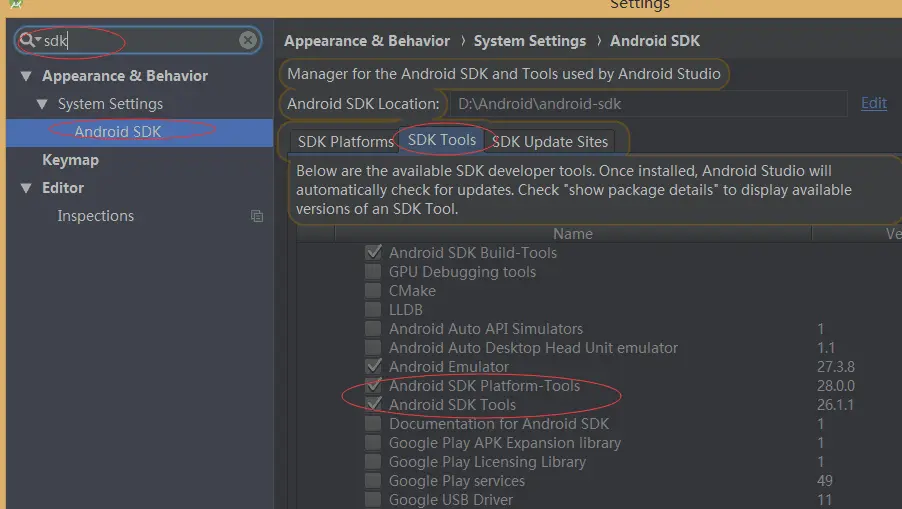The image size is (902, 509).
Task: Click the Edit link for SDK location
Action: [x=873, y=104]
